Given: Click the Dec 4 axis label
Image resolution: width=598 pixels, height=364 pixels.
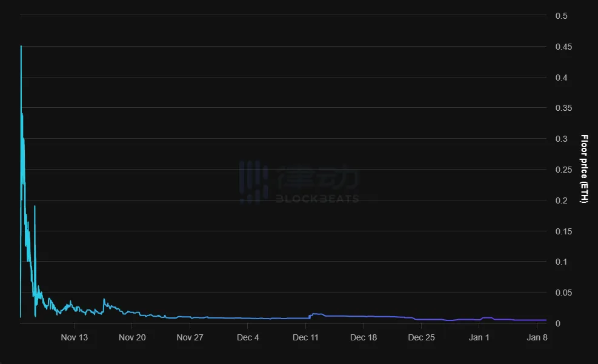Looking at the screenshot, I should coord(247,337).
